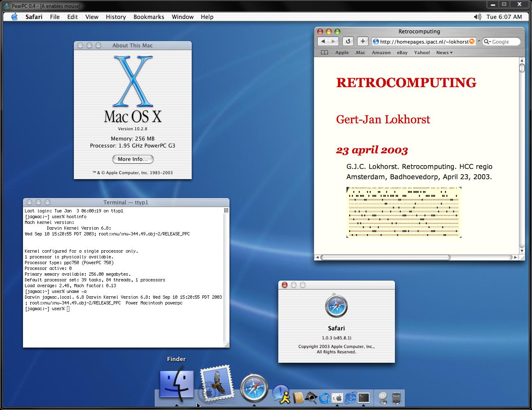The image size is (532, 410).
Task: Add a bookmark with Safari's plus button
Action: click(362, 41)
